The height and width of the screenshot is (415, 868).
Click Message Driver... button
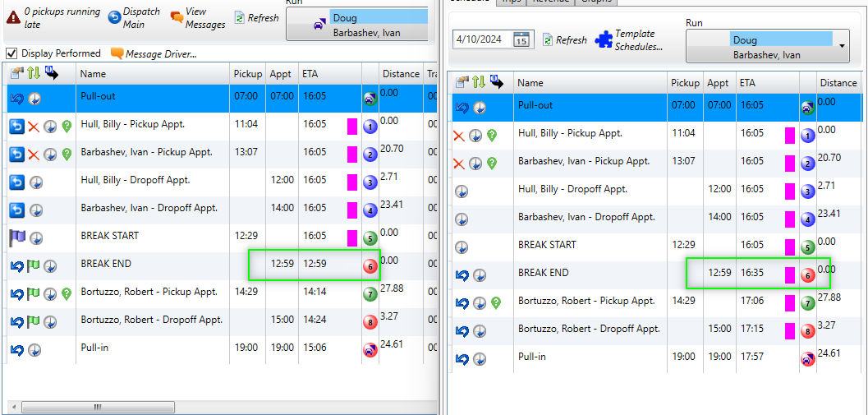[x=154, y=53]
